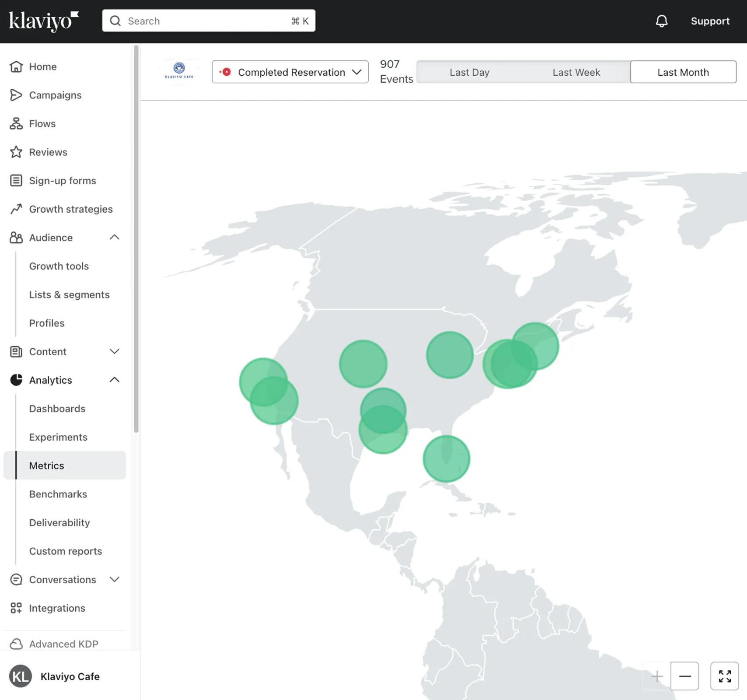
Task: Go to Flows page
Action: click(x=42, y=123)
